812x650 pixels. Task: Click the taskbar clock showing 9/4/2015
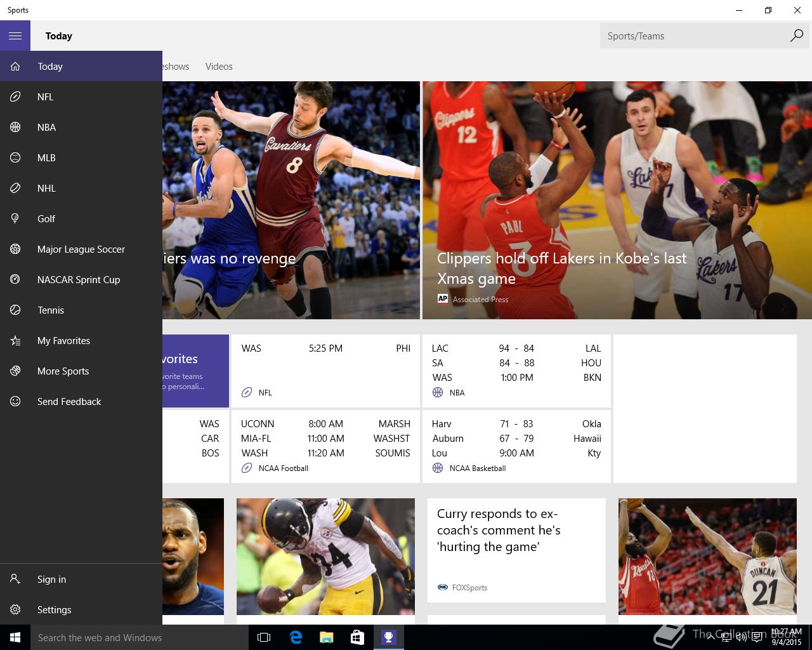[x=786, y=637]
